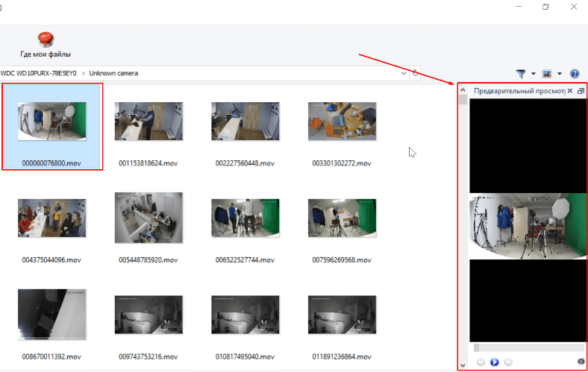Select thumbnail of 010817495040.mov
This screenshot has width=588, height=372.
click(245, 315)
